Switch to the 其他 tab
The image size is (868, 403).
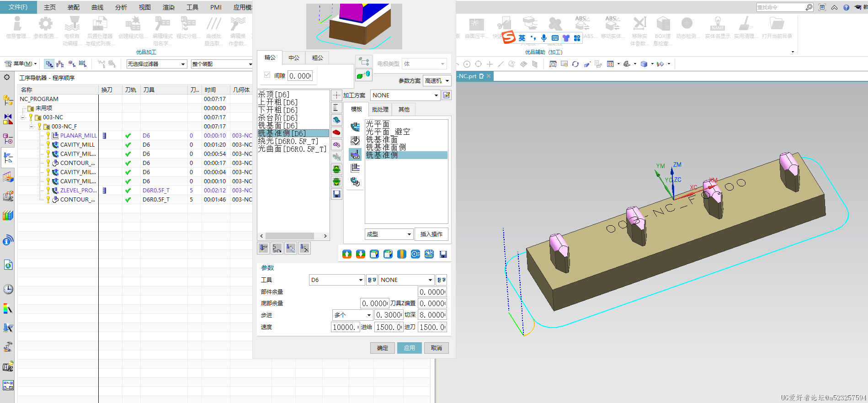404,109
